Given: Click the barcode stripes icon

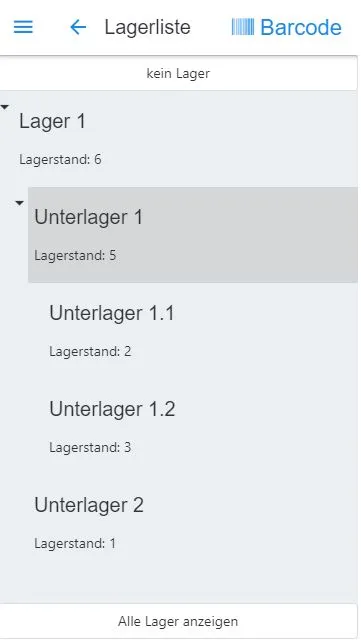Looking at the screenshot, I should 243,27.
